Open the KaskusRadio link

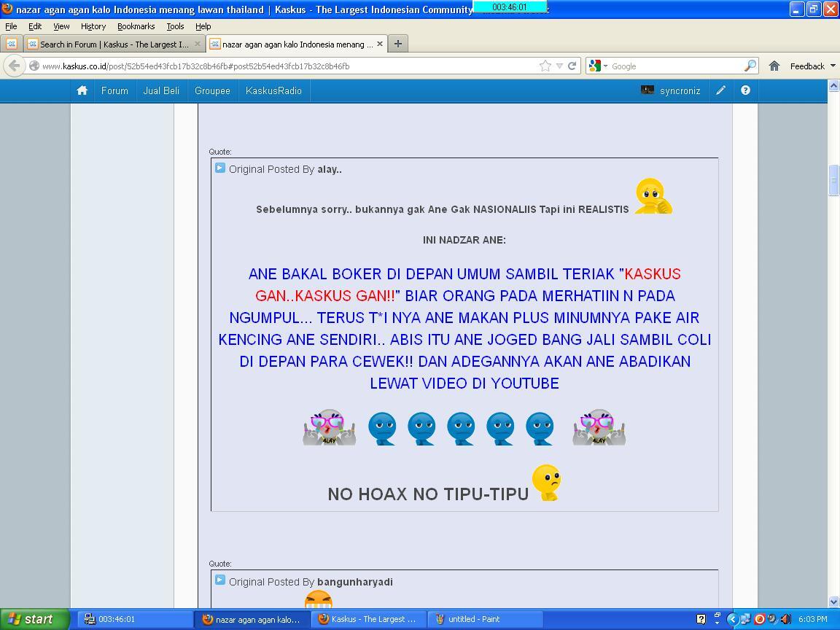(273, 90)
